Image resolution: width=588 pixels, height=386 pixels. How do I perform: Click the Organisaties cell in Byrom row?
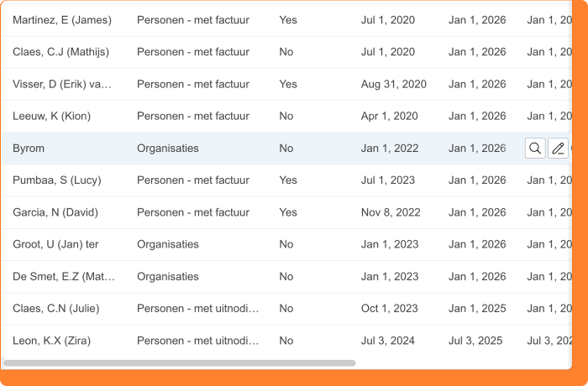[x=168, y=149]
